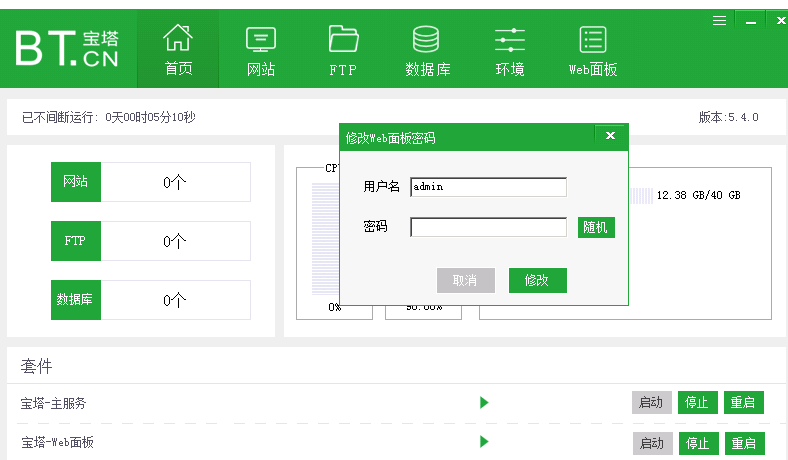Click the 取消 cancel button
Viewport: 788px width, 460px height.
(465, 280)
